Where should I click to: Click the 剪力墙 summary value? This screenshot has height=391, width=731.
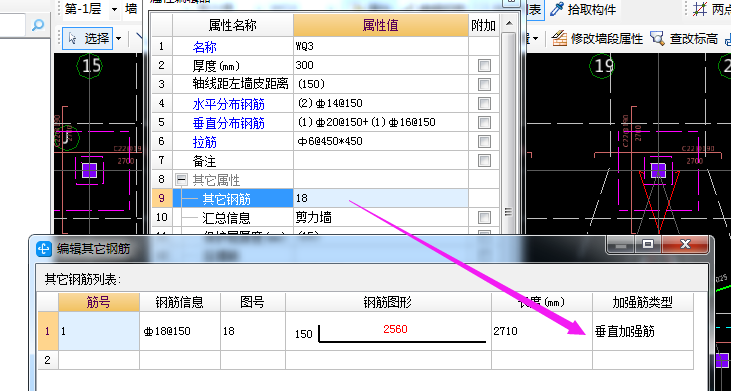[x=380, y=218]
